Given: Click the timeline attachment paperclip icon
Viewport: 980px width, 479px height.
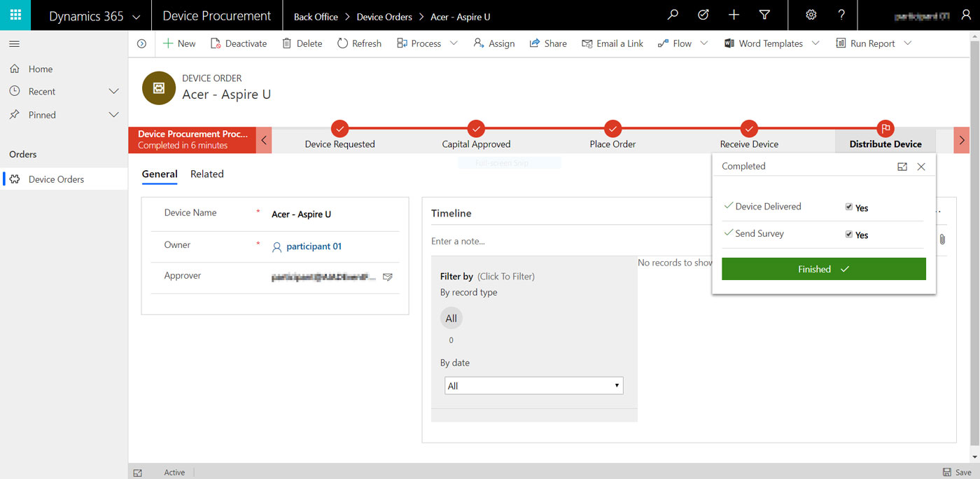Looking at the screenshot, I should tap(942, 239).
